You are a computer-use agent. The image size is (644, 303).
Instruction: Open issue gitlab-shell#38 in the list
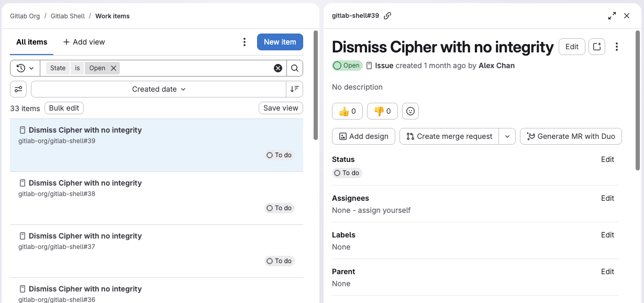(x=85, y=183)
